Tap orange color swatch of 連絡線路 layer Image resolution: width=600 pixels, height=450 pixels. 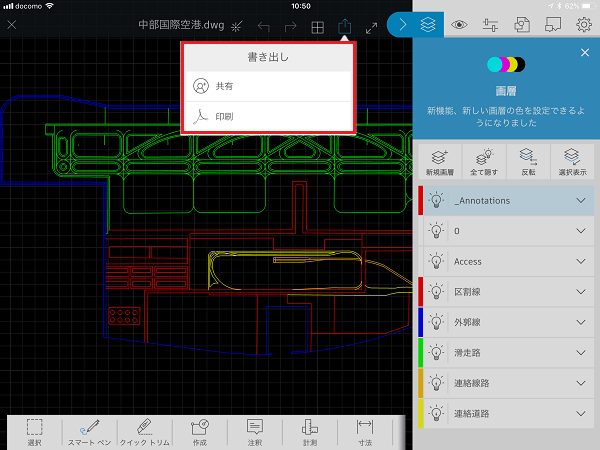(x=421, y=383)
